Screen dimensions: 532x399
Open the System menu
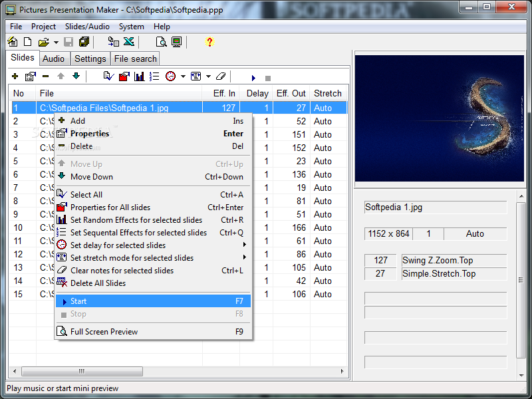131,27
